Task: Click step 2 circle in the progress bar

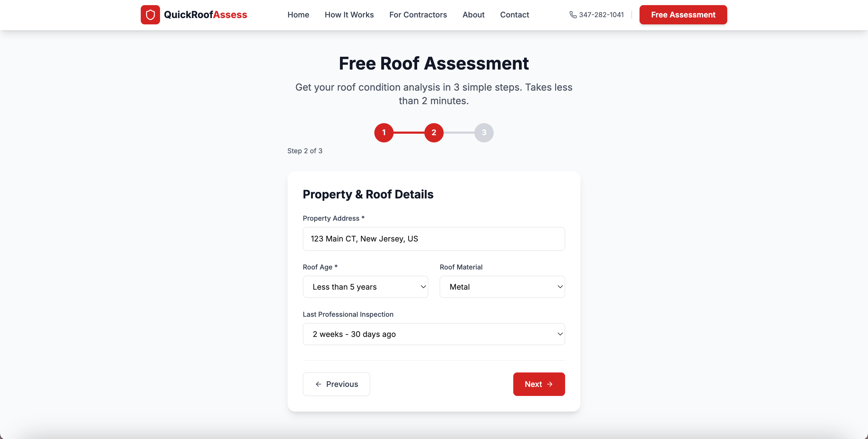Action: tap(434, 133)
